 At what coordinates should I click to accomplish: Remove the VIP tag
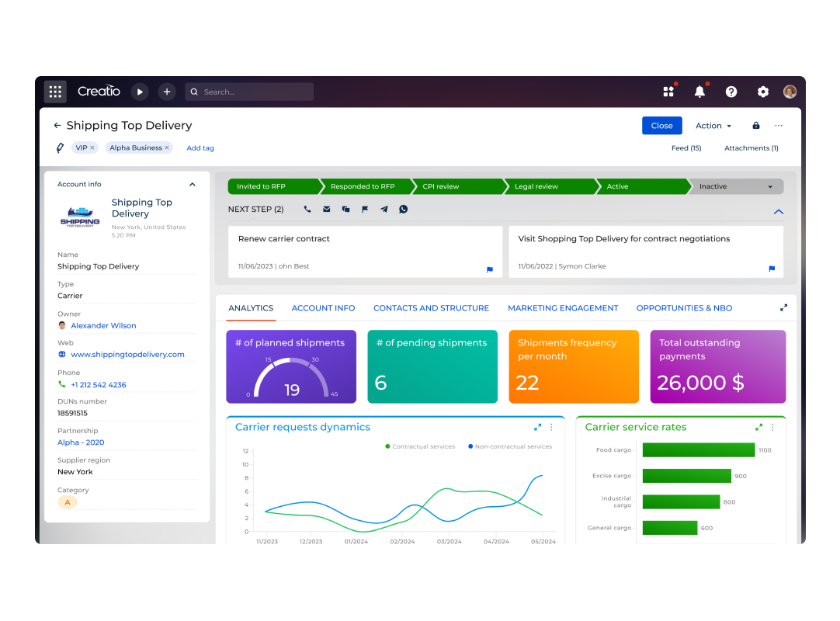point(92,147)
